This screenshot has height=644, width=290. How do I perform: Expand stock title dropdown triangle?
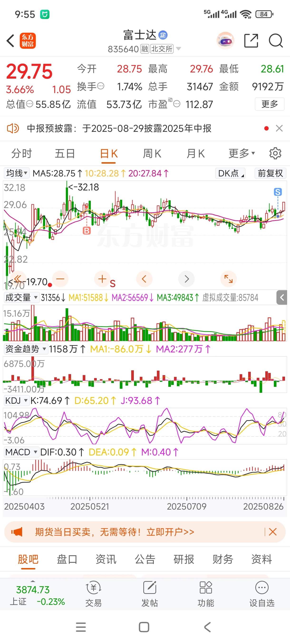point(179,48)
